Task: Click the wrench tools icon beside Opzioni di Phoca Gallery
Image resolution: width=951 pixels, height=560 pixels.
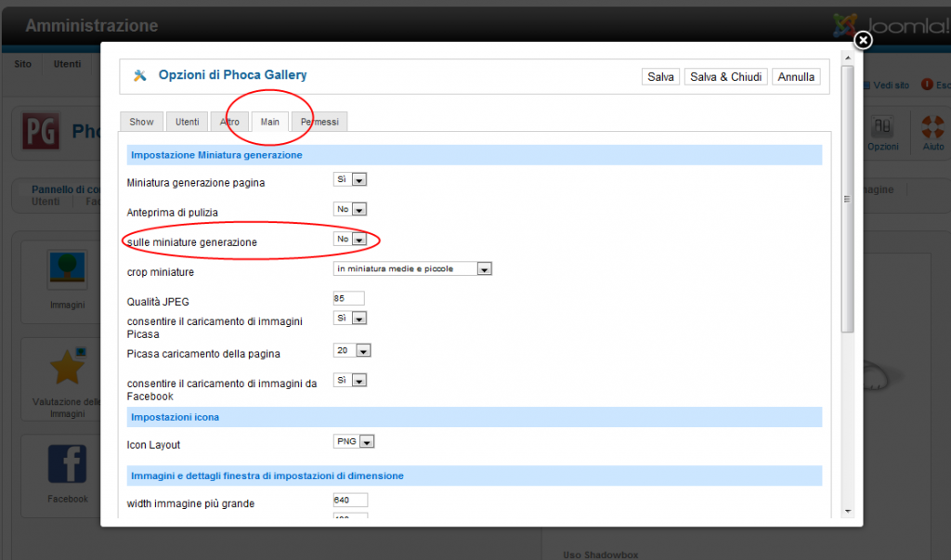Action: [x=140, y=75]
